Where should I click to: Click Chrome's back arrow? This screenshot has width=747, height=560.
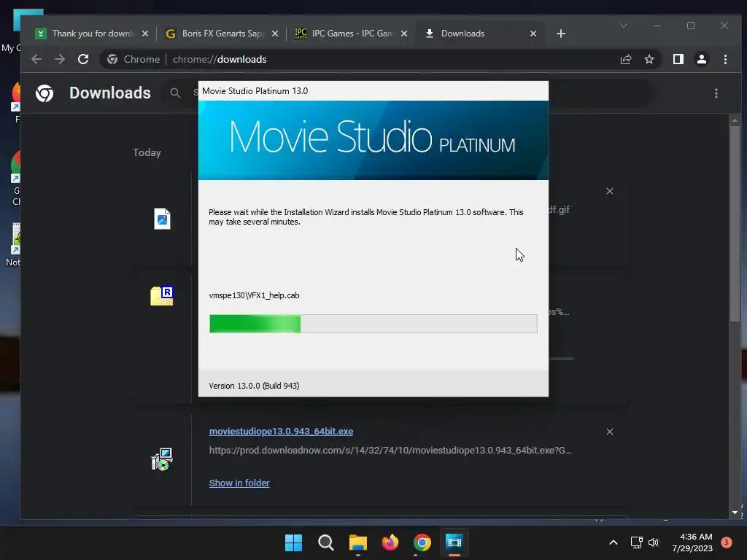pos(36,59)
